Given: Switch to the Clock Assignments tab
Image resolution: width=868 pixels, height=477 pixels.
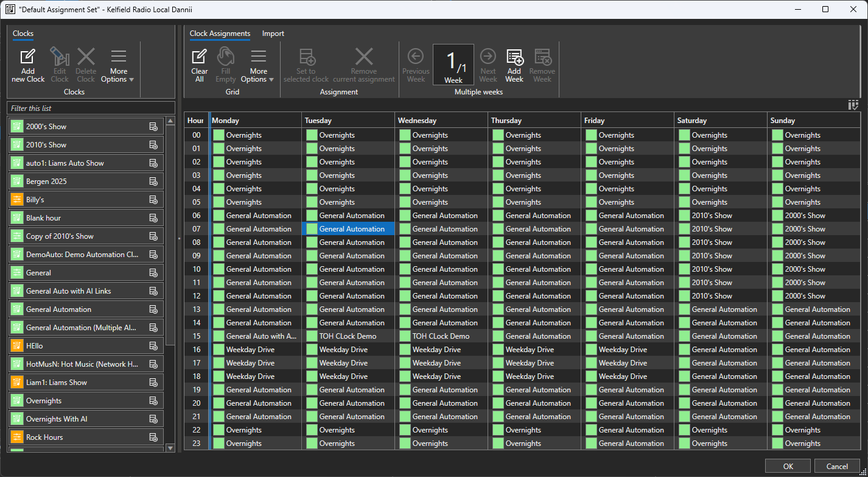Looking at the screenshot, I should click(220, 34).
